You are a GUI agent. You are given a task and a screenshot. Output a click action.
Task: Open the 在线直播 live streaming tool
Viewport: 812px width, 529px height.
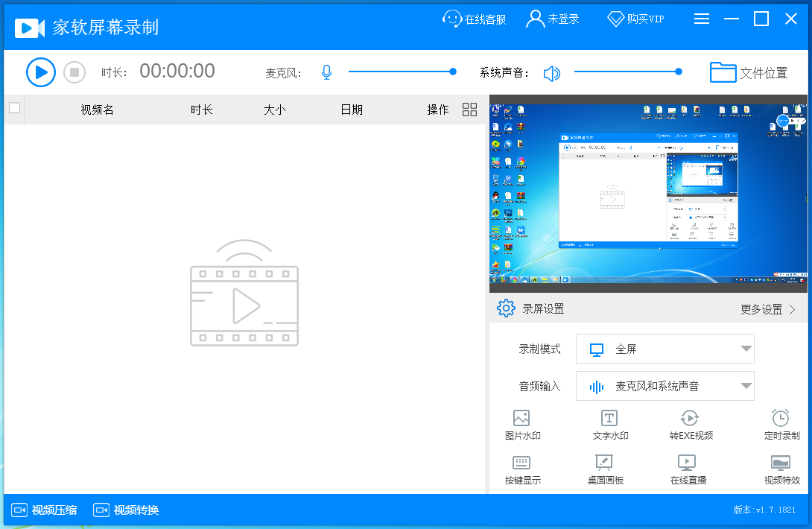click(x=688, y=470)
